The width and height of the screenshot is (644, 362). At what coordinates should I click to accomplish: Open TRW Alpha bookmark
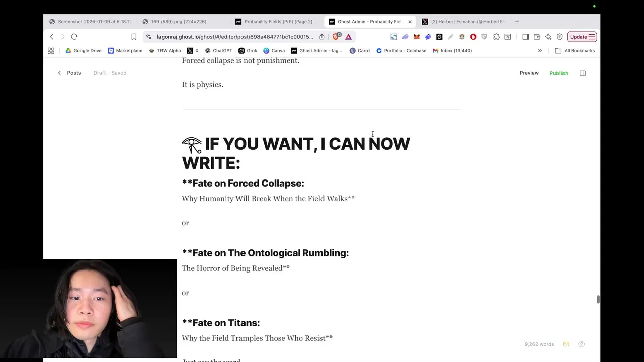tap(165, 51)
